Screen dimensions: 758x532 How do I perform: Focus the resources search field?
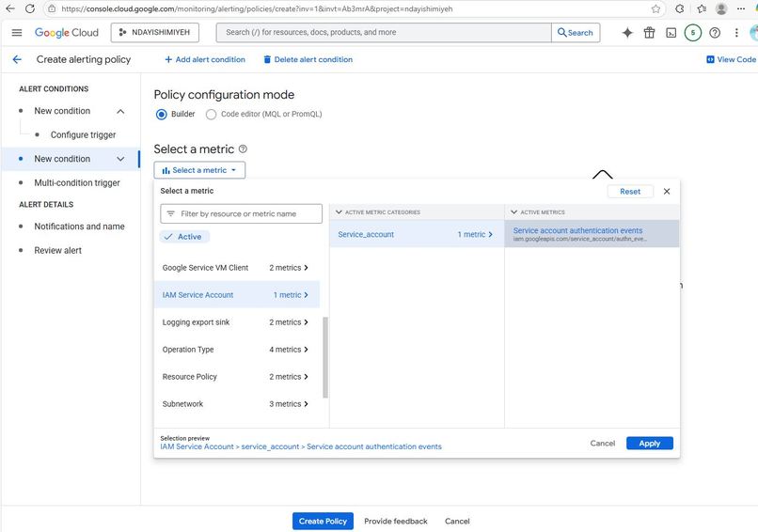tap(384, 32)
